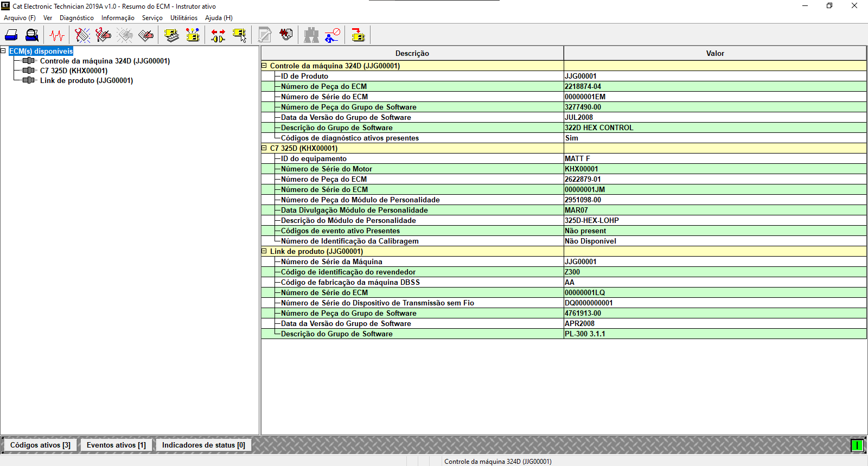
Task: Select C7 325D (KHX00001) in the ECM tree
Action: [74, 71]
